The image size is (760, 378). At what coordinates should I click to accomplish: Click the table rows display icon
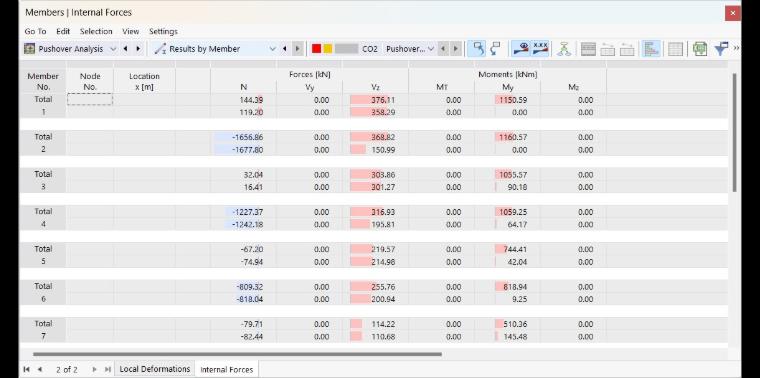click(588, 49)
